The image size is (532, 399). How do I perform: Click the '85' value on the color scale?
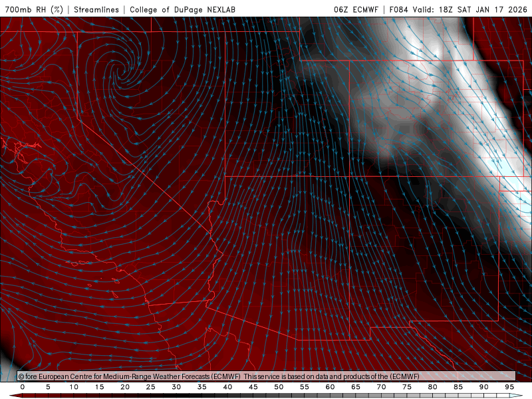pos(458,387)
